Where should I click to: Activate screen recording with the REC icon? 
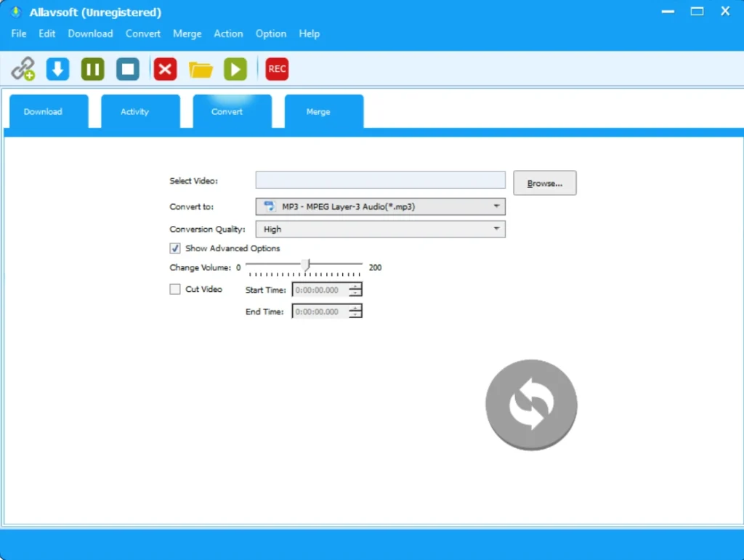pos(276,68)
